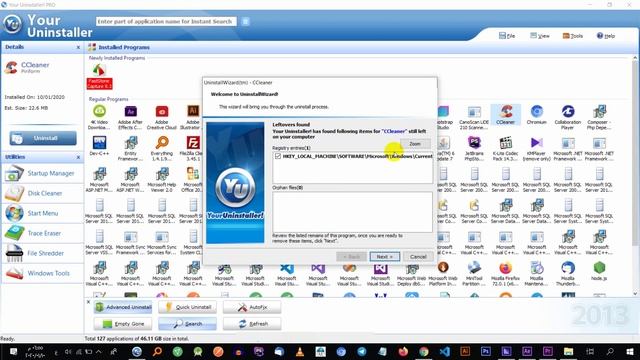The image size is (640, 360).
Task: Select the K-Lite Codec Pack icon
Action: (x=506, y=148)
